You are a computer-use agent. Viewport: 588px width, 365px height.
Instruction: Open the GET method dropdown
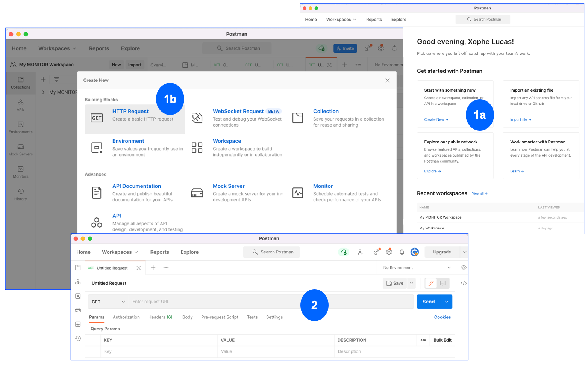(x=108, y=302)
